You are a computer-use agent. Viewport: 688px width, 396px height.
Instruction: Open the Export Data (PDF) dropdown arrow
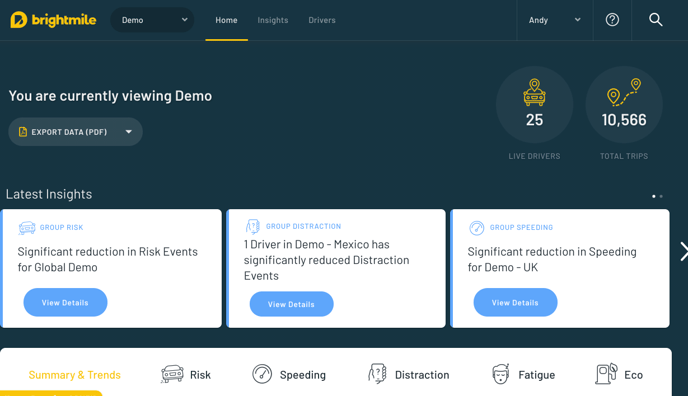click(x=129, y=132)
